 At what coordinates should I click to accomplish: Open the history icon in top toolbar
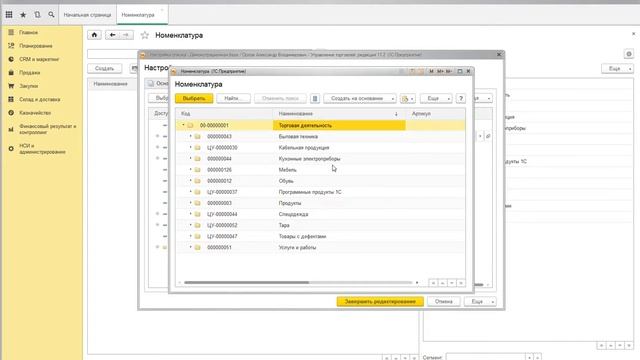[37, 15]
